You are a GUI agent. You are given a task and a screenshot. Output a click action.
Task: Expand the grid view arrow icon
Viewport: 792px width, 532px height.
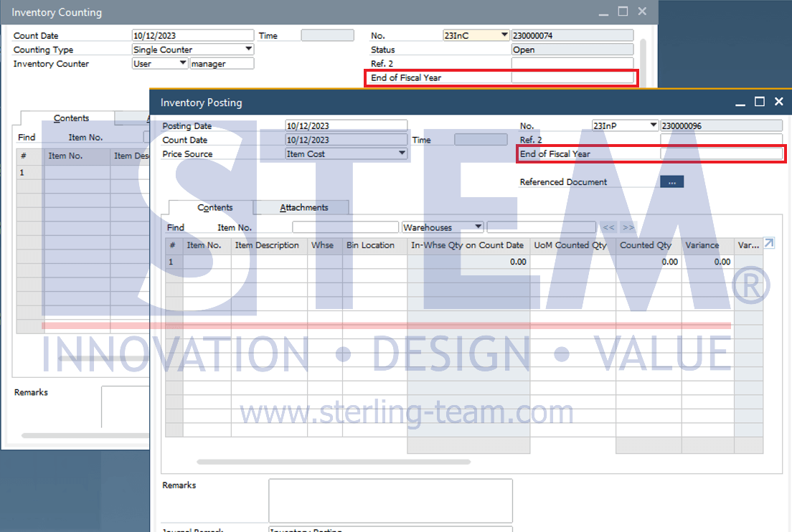[769, 243]
